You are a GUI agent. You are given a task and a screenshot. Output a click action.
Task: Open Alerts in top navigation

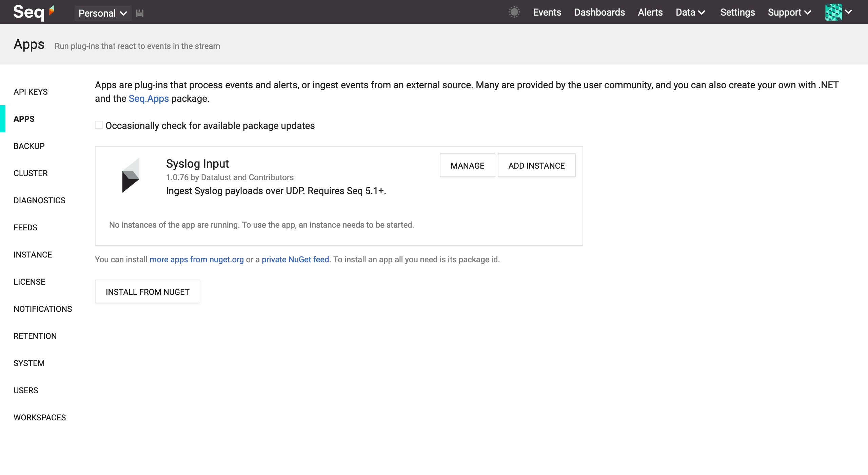pyautogui.click(x=650, y=12)
